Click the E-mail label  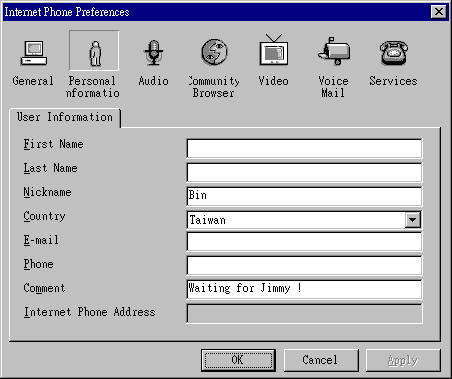point(41,240)
